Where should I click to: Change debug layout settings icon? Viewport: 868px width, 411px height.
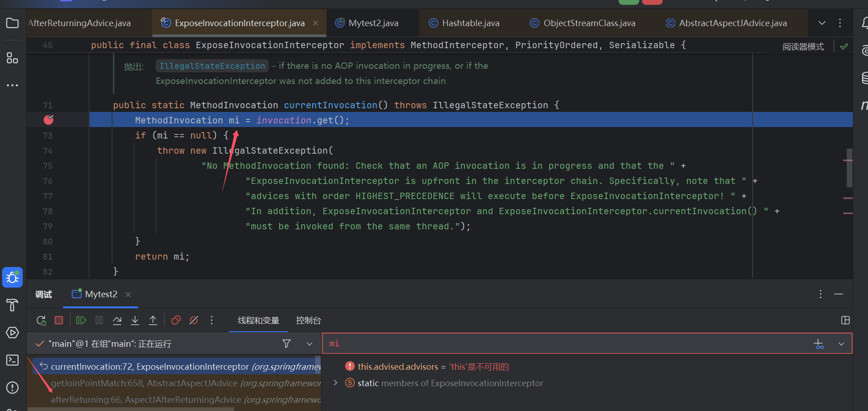tap(845, 320)
